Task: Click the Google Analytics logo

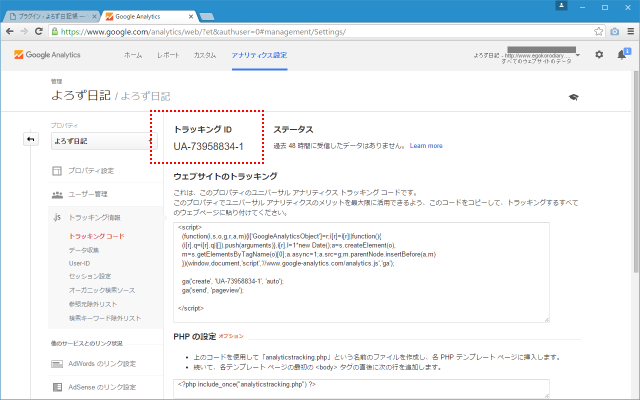Action: [48, 54]
